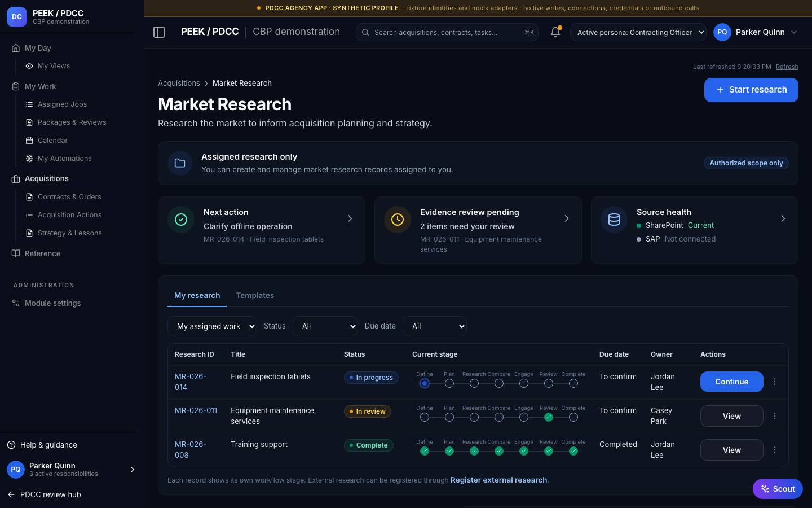Open MR-026-011 research ID link
Image resolution: width=812 pixels, height=508 pixels.
coord(196,410)
